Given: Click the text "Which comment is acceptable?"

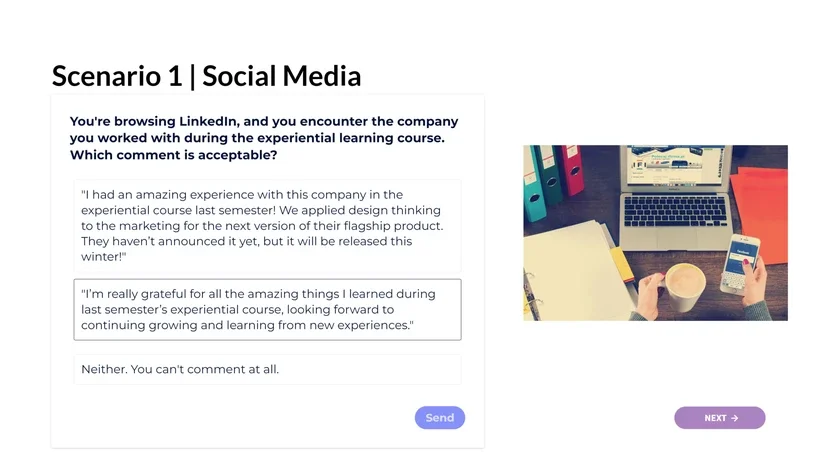Looking at the screenshot, I should 173,155.
